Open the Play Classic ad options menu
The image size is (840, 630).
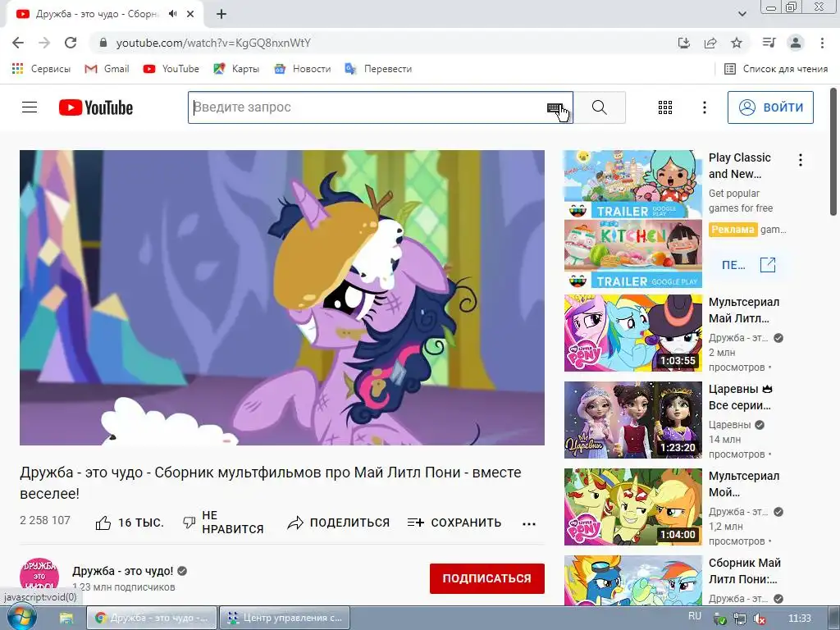(801, 160)
